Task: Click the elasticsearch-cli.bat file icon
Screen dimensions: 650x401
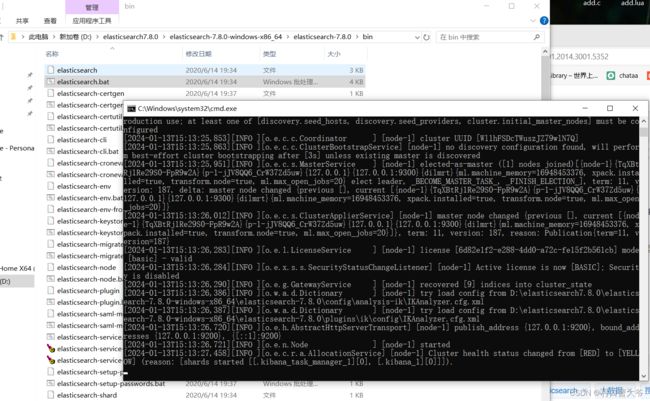Action: (51, 151)
